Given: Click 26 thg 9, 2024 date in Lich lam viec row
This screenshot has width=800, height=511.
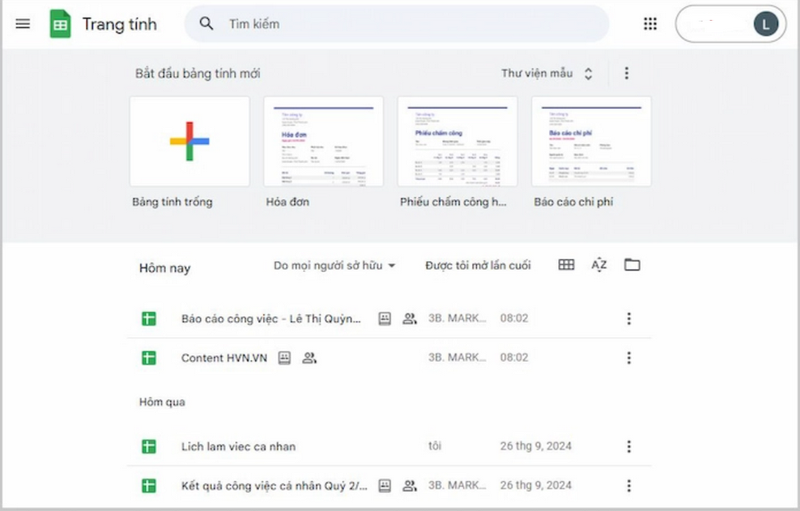Looking at the screenshot, I should tap(536, 446).
